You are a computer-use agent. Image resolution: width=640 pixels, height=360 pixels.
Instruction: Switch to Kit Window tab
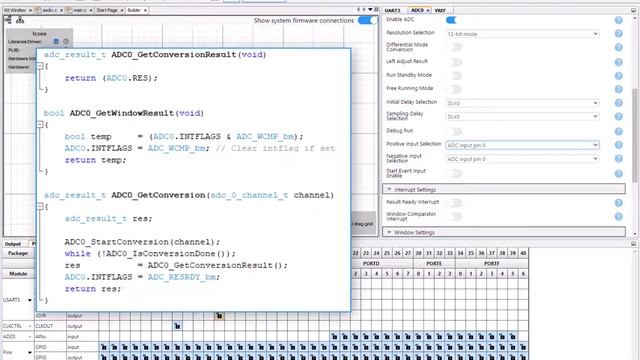[x=18, y=10]
